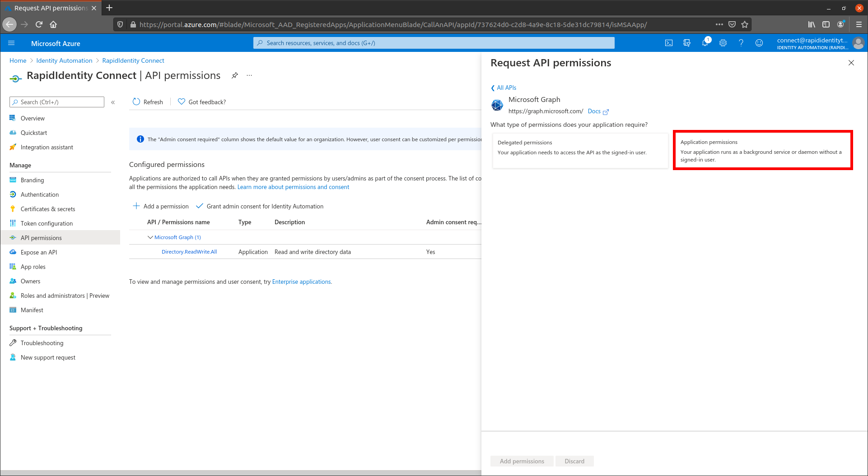The width and height of the screenshot is (868, 476).
Task: Click the Discard button
Action: [x=574, y=461]
